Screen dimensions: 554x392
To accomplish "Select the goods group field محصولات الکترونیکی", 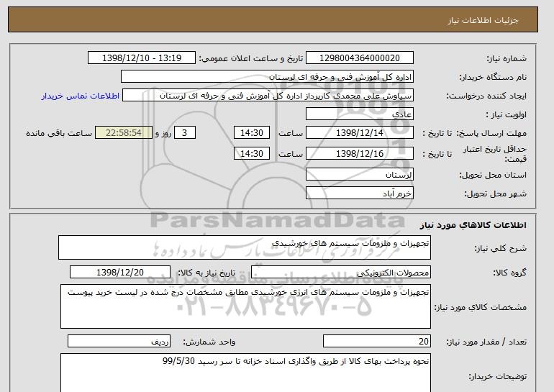I will click(x=341, y=273).
